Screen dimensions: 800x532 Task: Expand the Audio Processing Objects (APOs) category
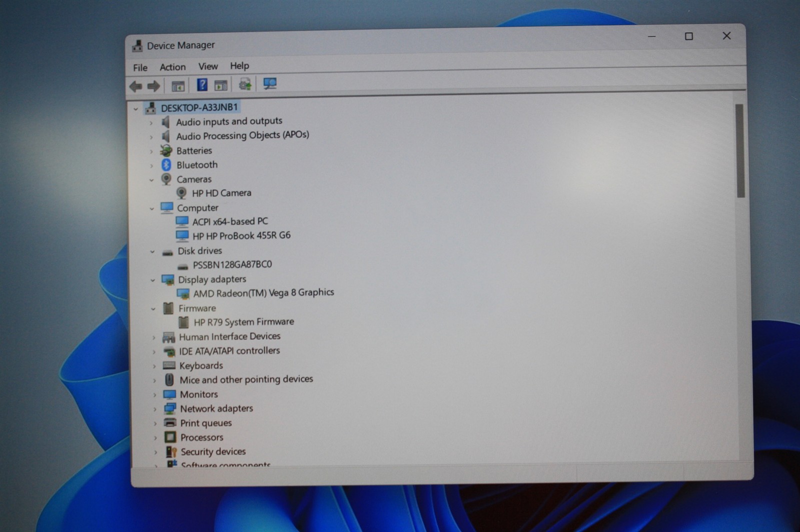coord(151,137)
